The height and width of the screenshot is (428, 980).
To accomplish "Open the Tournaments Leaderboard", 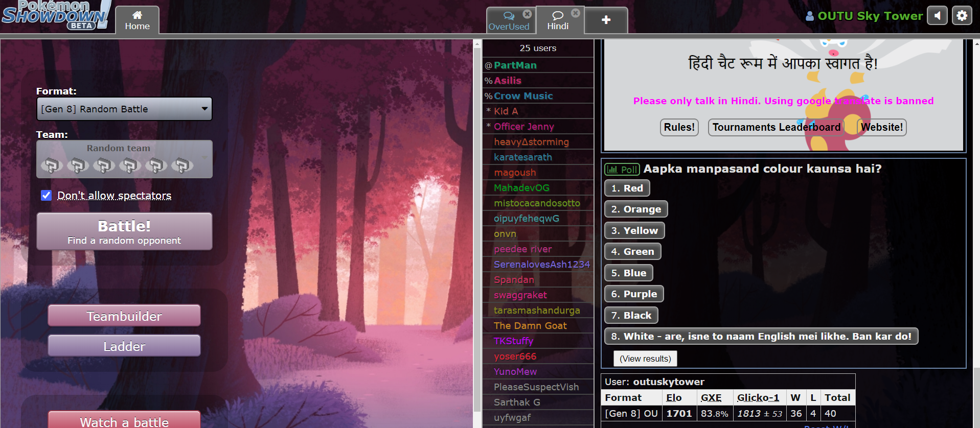I will [x=776, y=127].
